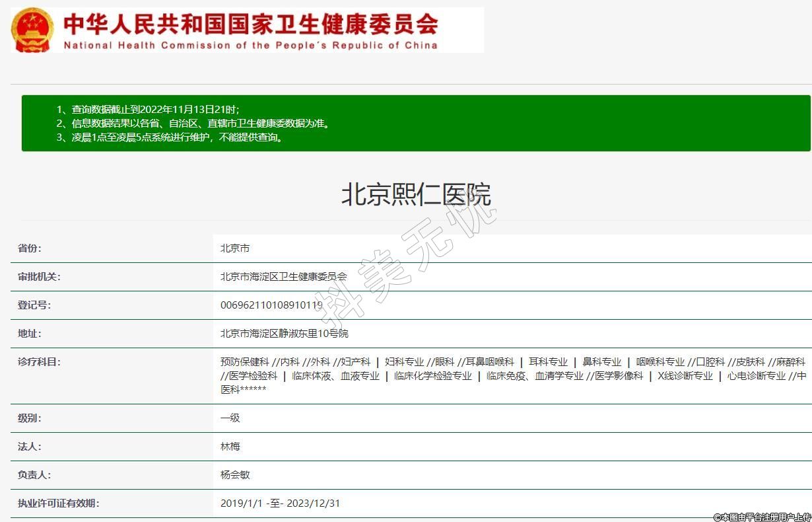812x522 pixels.
Task: Click the 一级 level value
Action: pyautogui.click(x=230, y=418)
